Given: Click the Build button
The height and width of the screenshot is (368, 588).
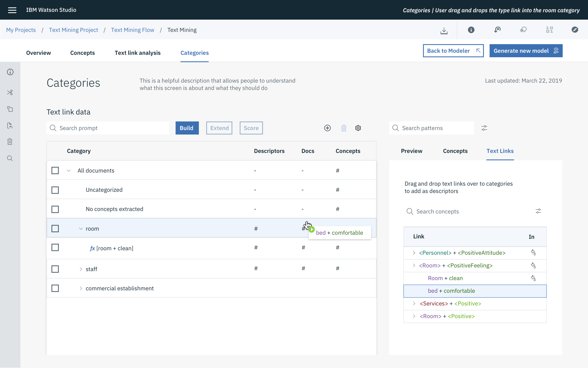Looking at the screenshot, I should click(187, 128).
